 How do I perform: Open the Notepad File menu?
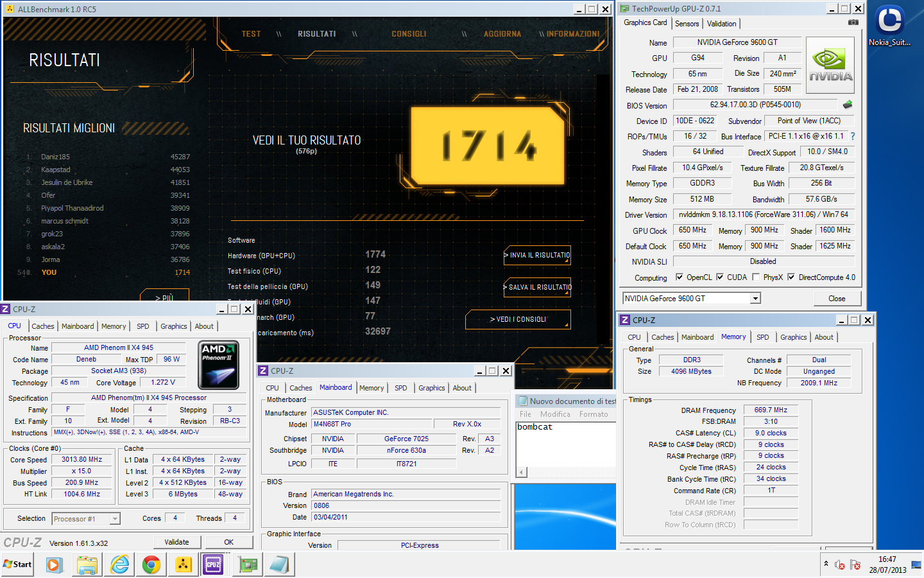point(526,414)
